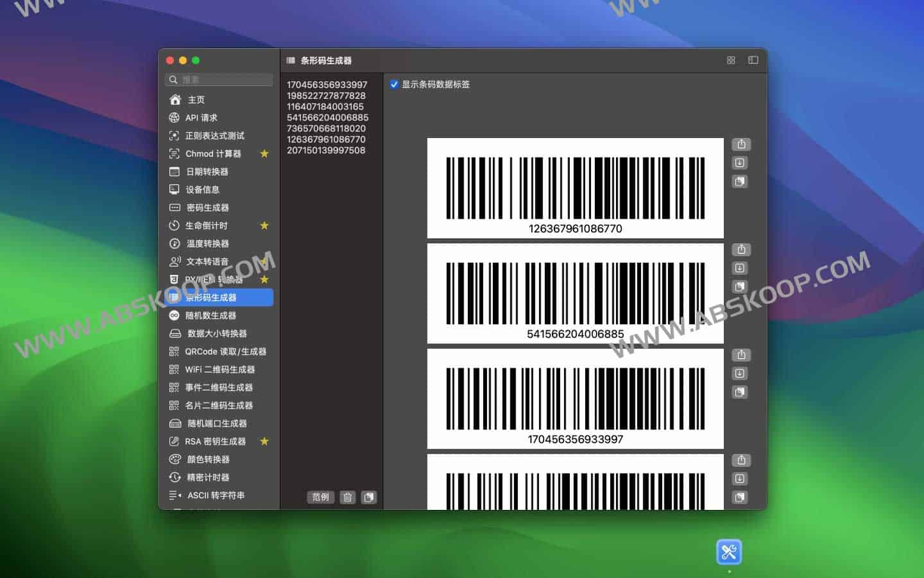Image resolution: width=924 pixels, height=578 pixels.
Task: Click the 范例 example button
Action: [x=320, y=497]
